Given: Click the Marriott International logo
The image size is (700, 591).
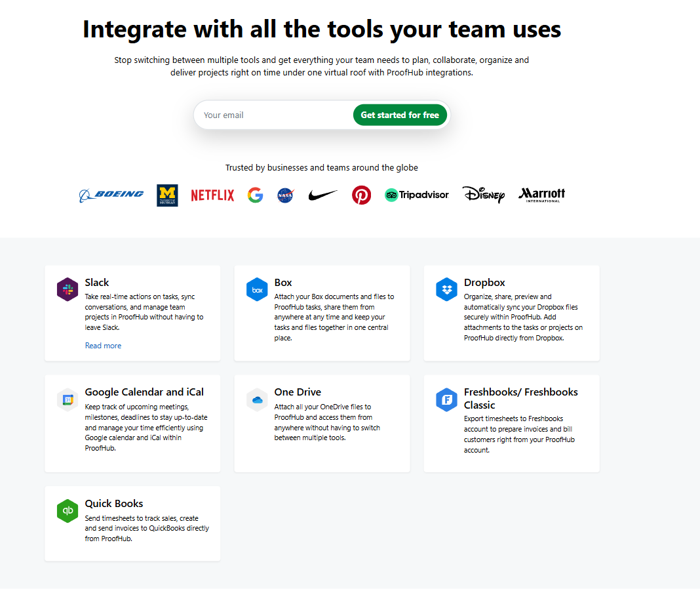Looking at the screenshot, I should [541, 195].
